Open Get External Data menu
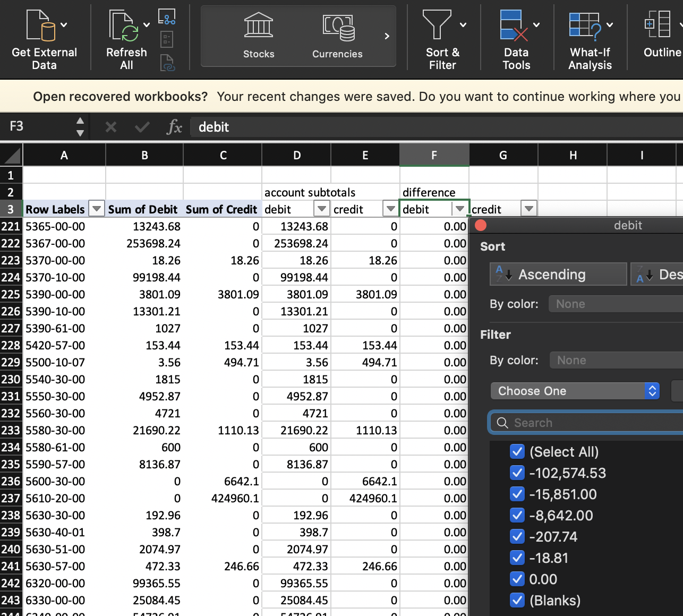Viewport: 683px width, 616px height. click(44, 38)
